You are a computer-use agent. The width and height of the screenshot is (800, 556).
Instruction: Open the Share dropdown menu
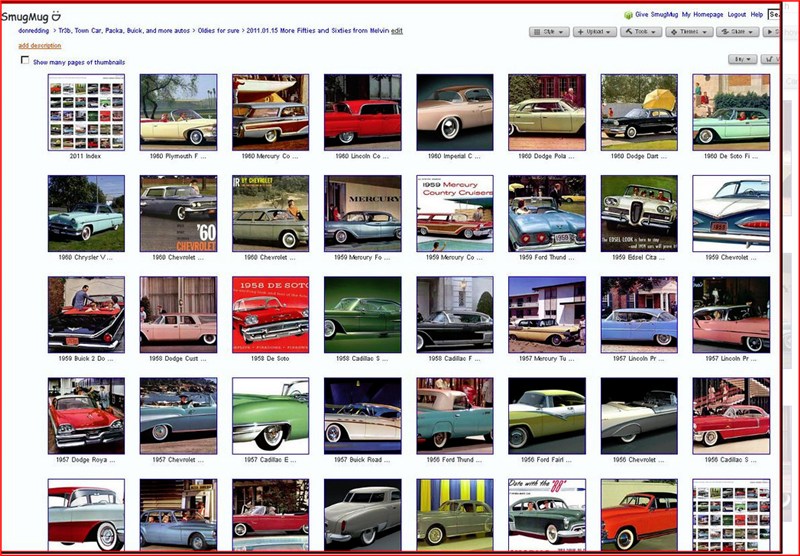click(738, 32)
